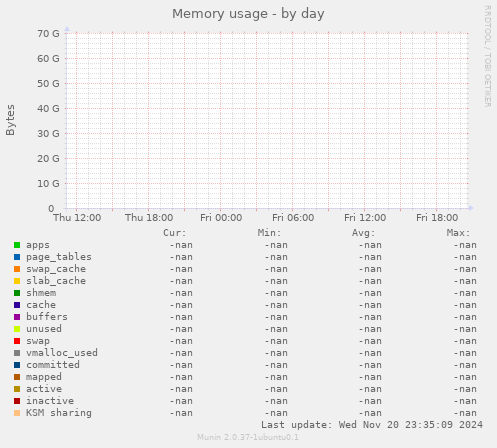Click the KSM sharing Max '-nan' value
The height and width of the screenshot is (448, 497).
pyautogui.click(x=465, y=413)
